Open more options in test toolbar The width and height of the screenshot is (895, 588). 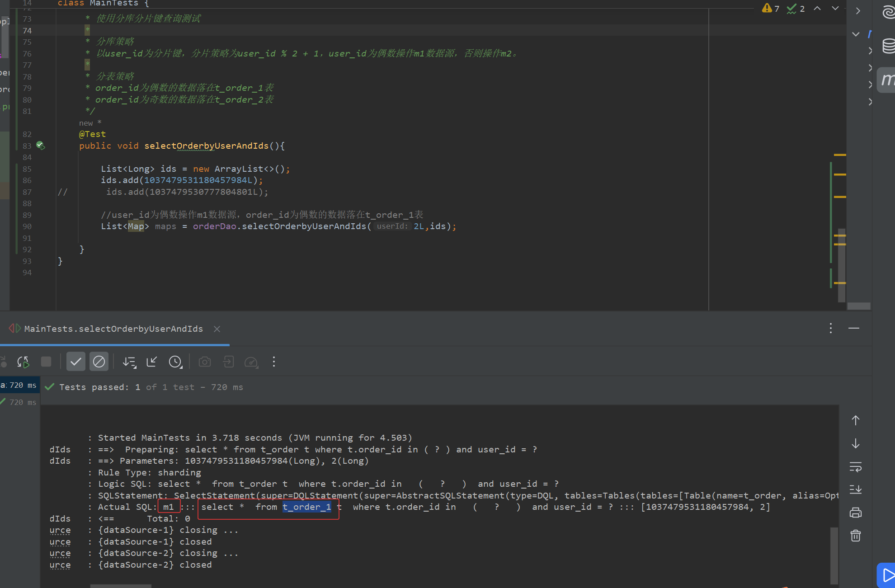[x=274, y=362]
